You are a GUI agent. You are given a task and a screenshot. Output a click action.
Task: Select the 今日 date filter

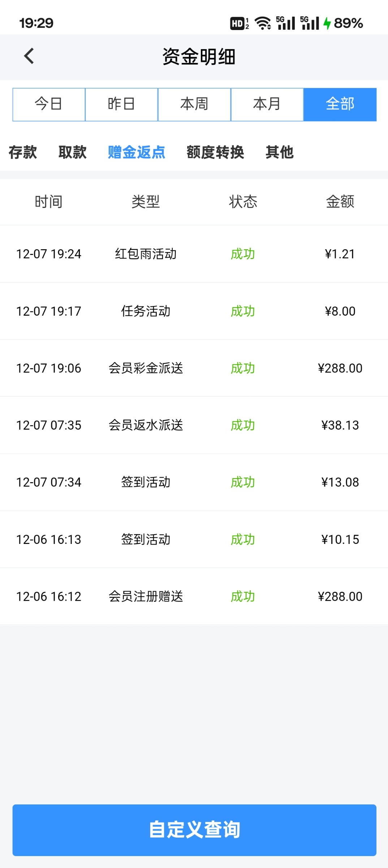coord(49,104)
